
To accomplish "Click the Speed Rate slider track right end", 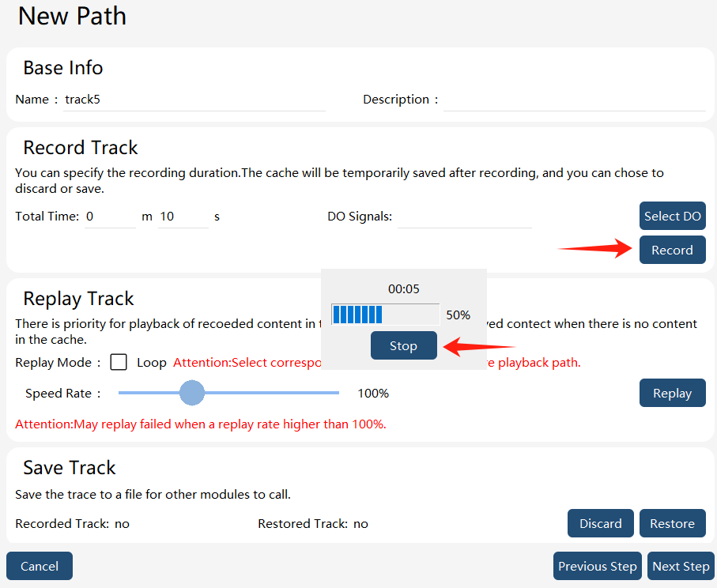I will coord(336,393).
